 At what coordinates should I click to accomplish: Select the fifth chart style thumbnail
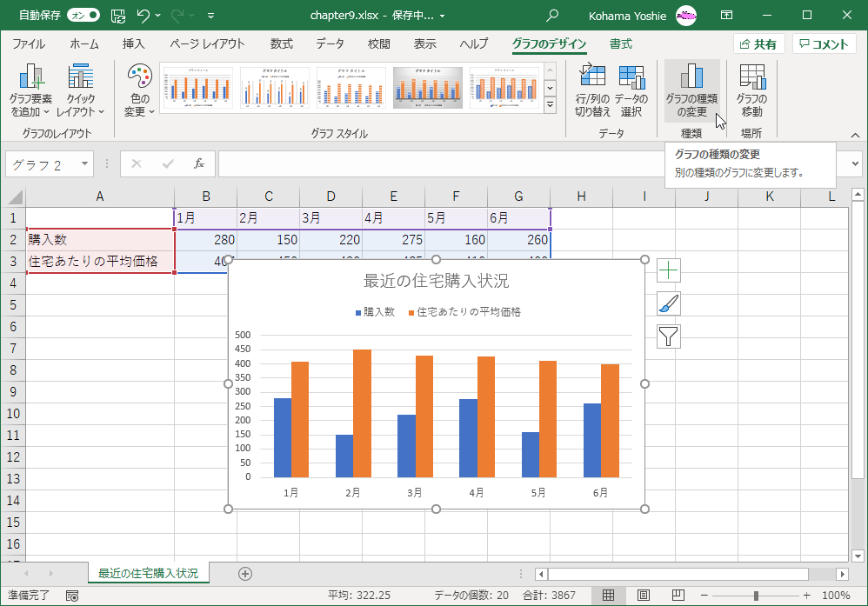[x=504, y=88]
